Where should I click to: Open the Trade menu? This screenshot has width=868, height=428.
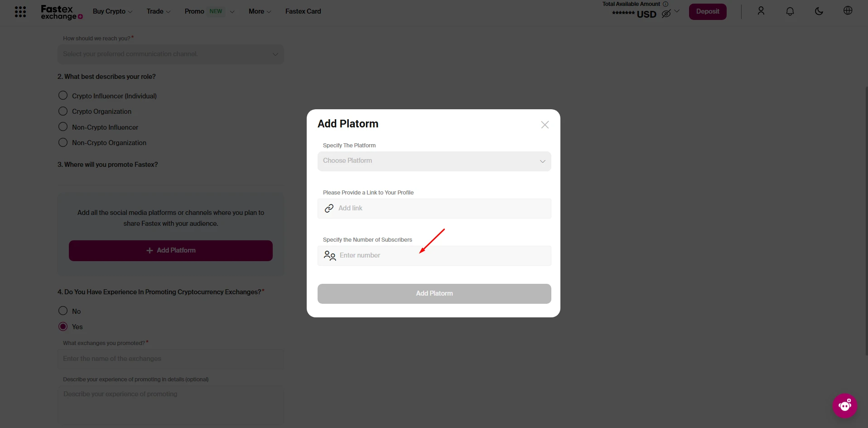pyautogui.click(x=158, y=11)
